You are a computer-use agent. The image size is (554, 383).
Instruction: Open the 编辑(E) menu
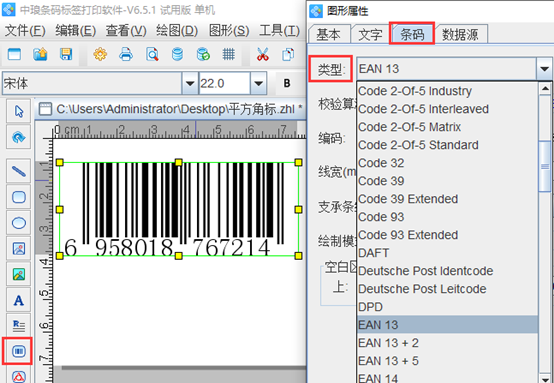point(76,31)
